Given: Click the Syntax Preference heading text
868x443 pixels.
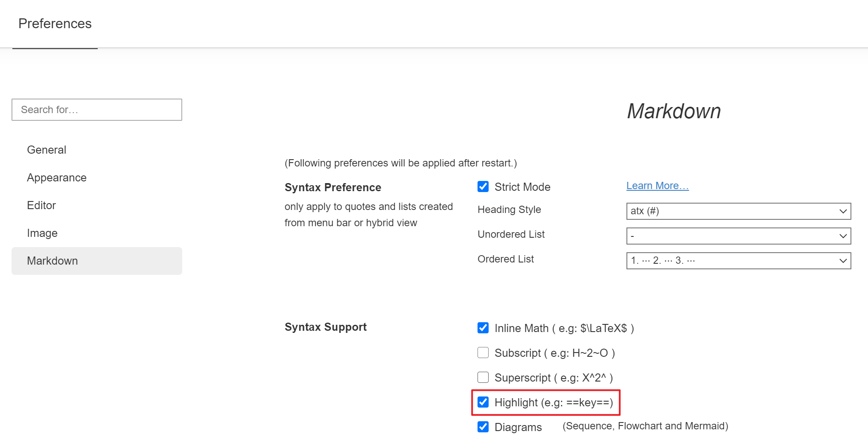Looking at the screenshot, I should [333, 187].
